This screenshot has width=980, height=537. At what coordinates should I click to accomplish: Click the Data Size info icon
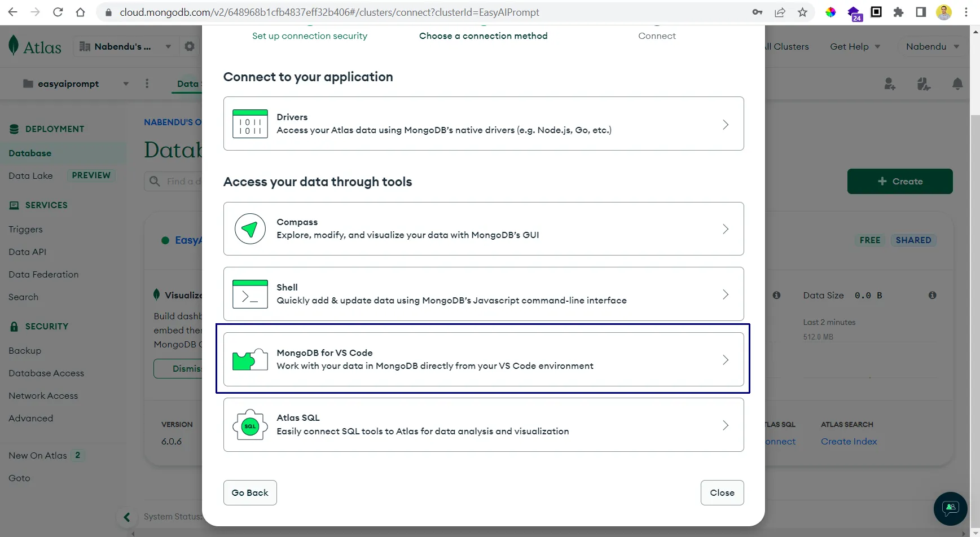click(932, 295)
